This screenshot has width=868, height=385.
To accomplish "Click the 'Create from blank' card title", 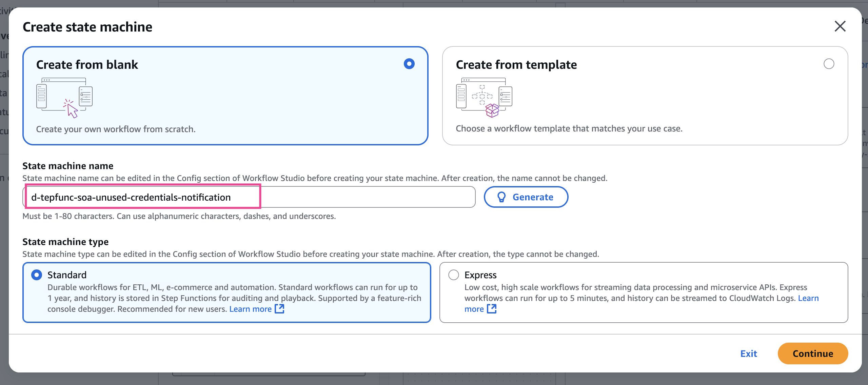I will point(87,64).
